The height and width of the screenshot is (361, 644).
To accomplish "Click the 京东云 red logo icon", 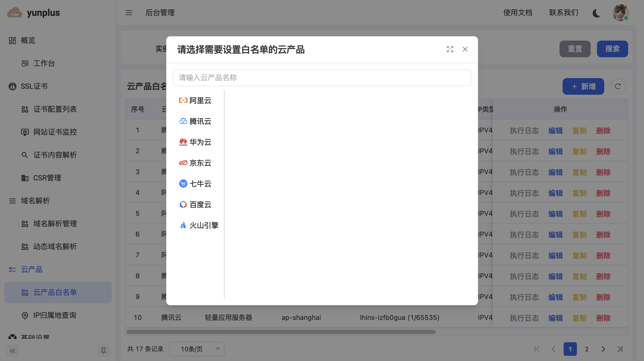I will (x=183, y=163).
